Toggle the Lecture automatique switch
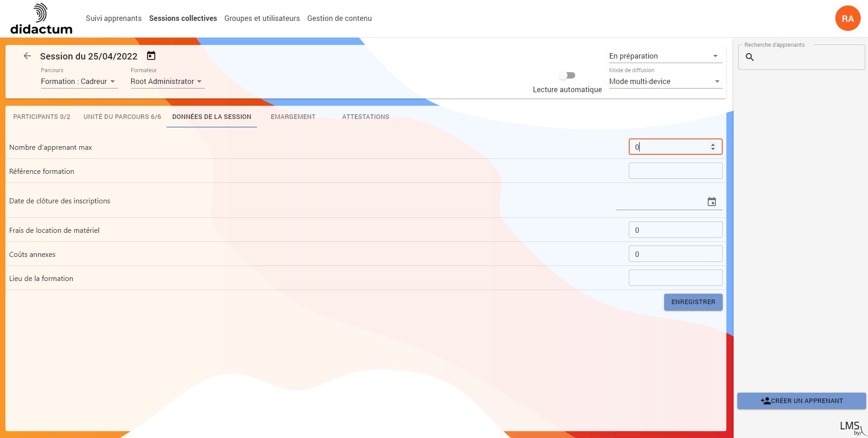The width and height of the screenshot is (868, 438). 567,75
